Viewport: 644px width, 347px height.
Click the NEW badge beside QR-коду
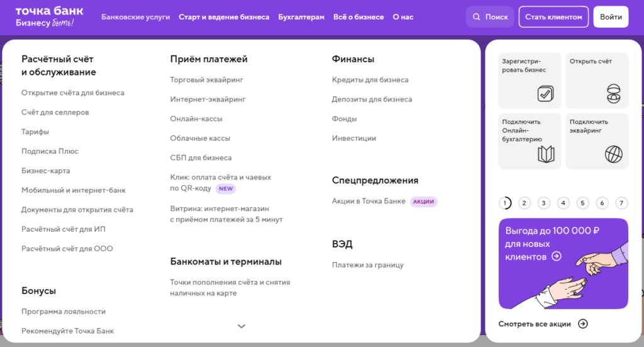pos(226,189)
